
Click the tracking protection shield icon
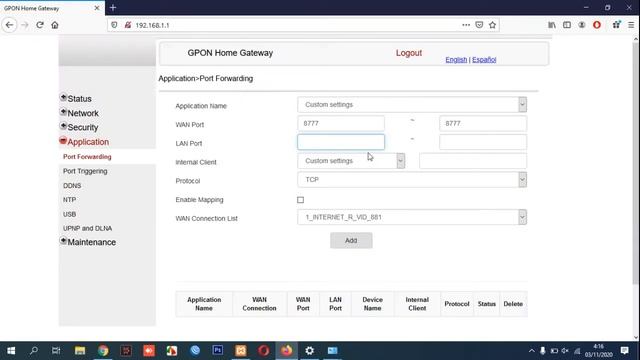pyautogui.click(x=114, y=25)
